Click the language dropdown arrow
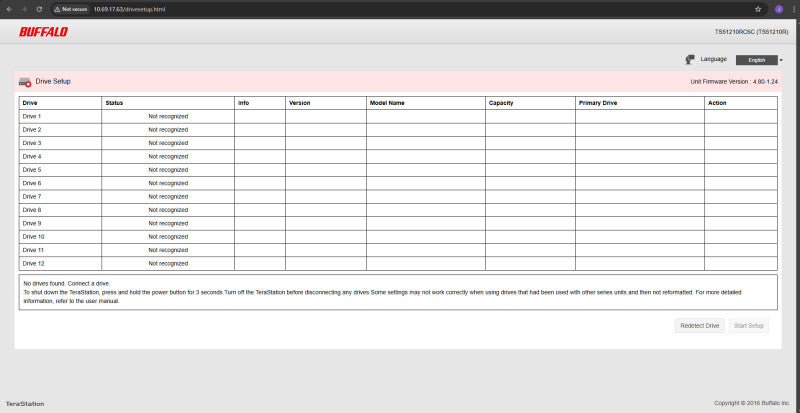Viewport: 800px width, 413px height. [x=781, y=61]
